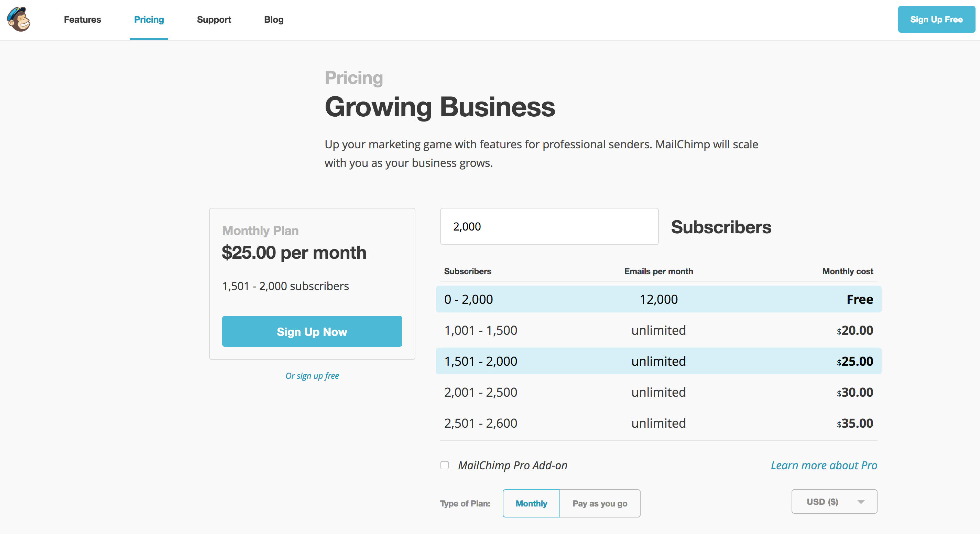The width and height of the screenshot is (980, 534).
Task: Click the MailChimp monkey logo
Action: [x=19, y=19]
